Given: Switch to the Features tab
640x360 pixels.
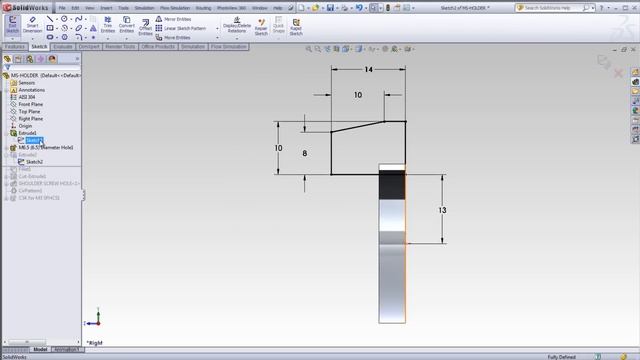Looking at the screenshot, I should 15,47.
